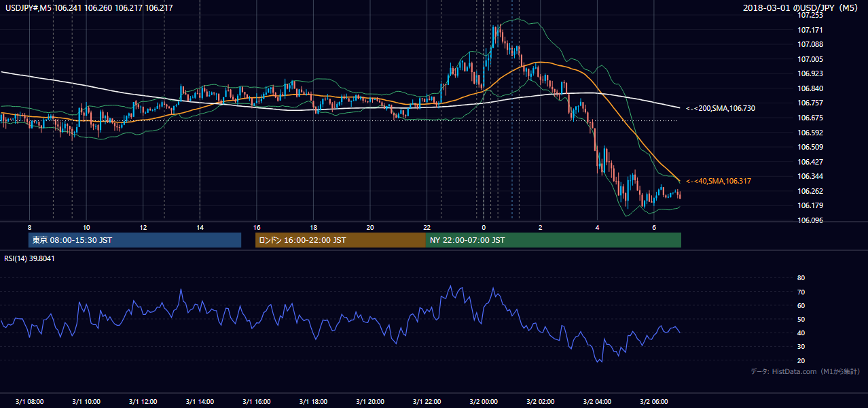The height and width of the screenshot is (408, 868).
Task: Click the bottom time label 3/1 12:00
Action: 143,401
